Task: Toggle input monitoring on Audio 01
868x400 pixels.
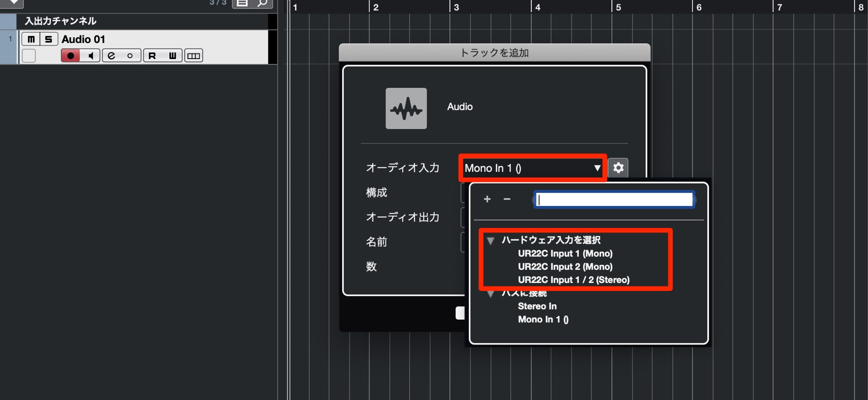Action: click(90, 55)
